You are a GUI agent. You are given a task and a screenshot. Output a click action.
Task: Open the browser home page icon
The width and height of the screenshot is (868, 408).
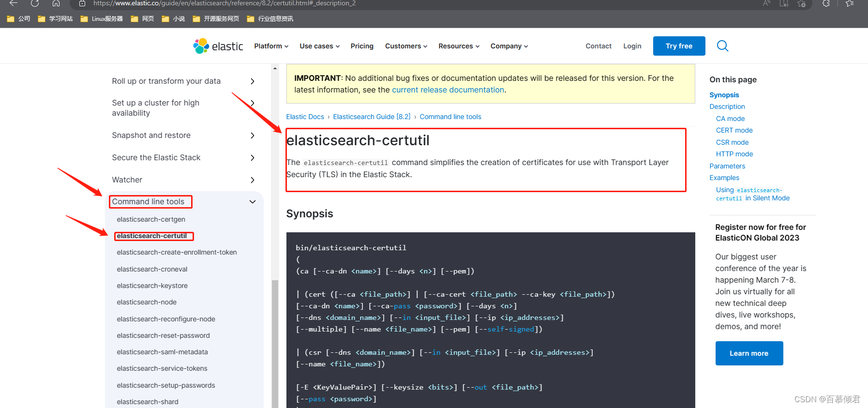point(56,3)
